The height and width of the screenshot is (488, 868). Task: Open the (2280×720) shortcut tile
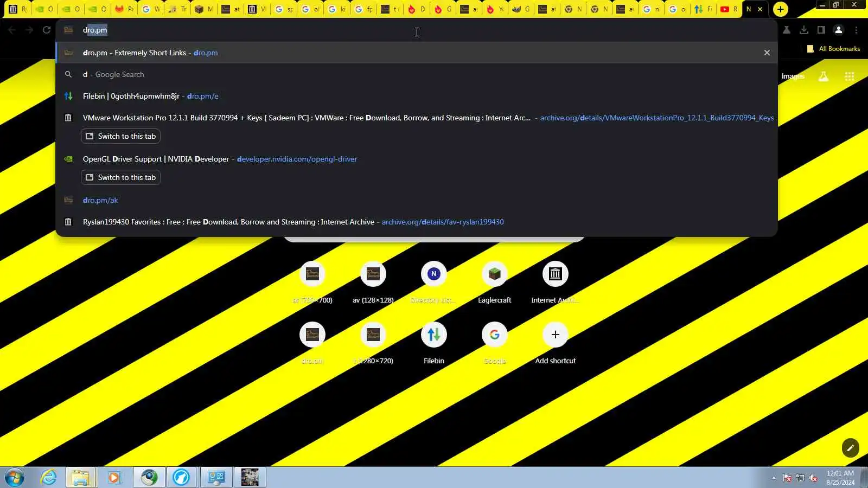pos(373,344)
